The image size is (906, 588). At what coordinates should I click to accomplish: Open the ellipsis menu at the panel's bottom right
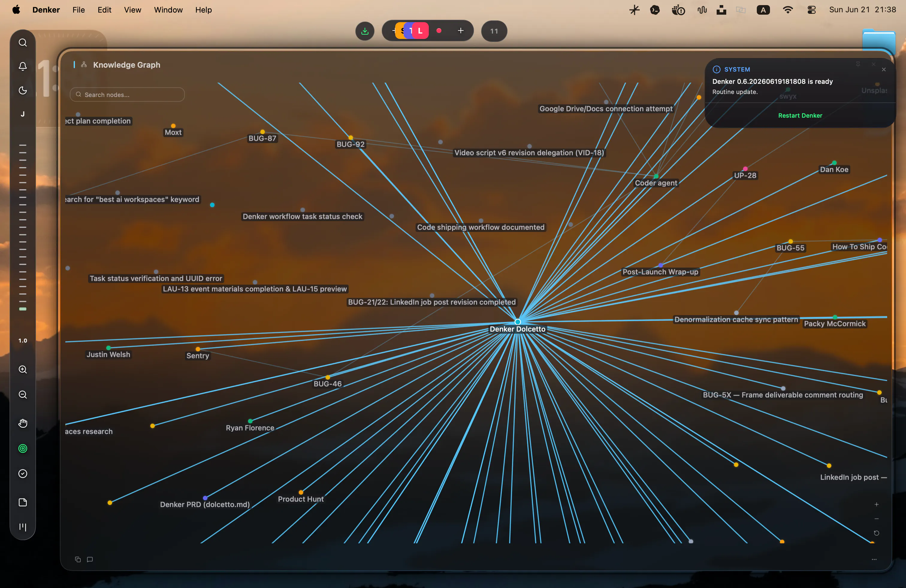point(874,560)
